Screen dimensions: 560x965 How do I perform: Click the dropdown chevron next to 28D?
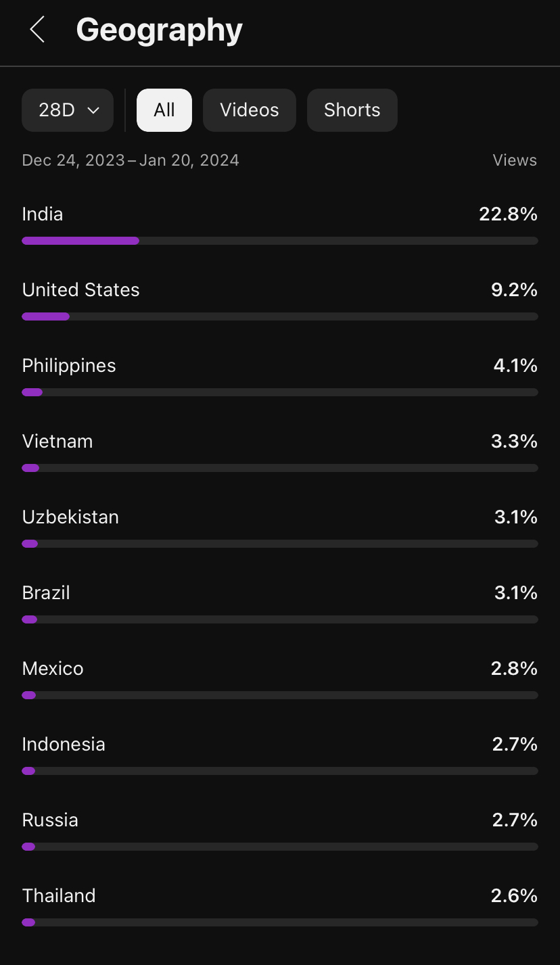(94, 110)
